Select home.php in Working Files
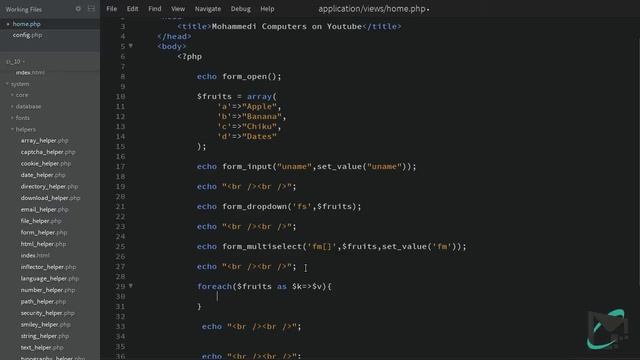 pos(27,24)
